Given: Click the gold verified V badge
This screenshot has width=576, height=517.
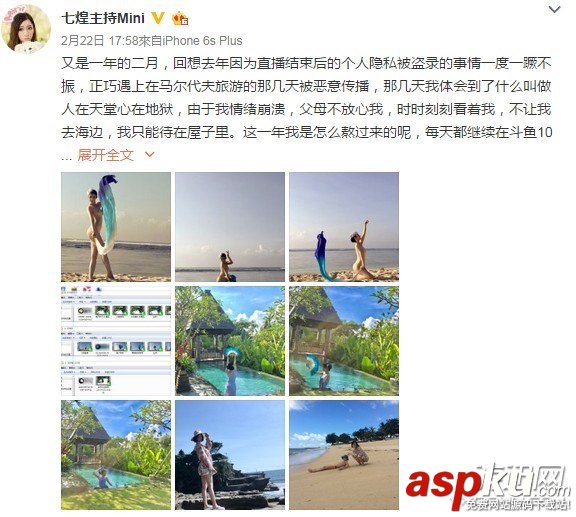Looking at the screenshot, I should coord(158,18).
